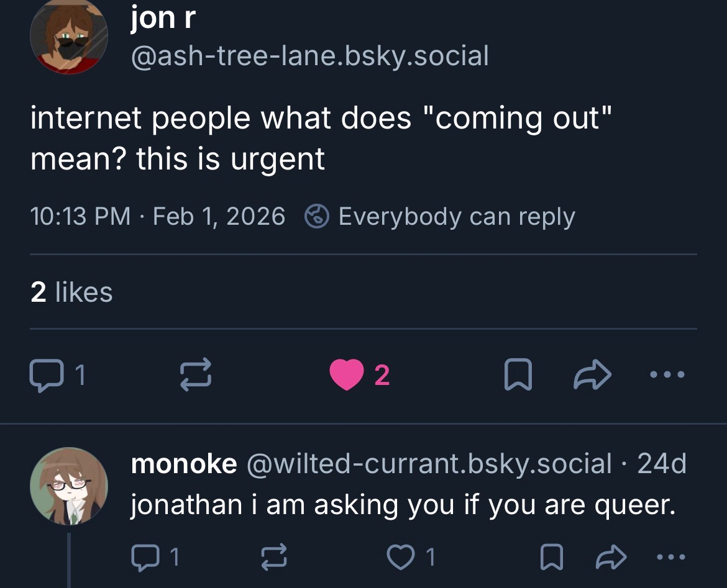Open the @wilted-currant.bsky.social handle
This screenshot has height=588, width=727.
tap(429, 463)
